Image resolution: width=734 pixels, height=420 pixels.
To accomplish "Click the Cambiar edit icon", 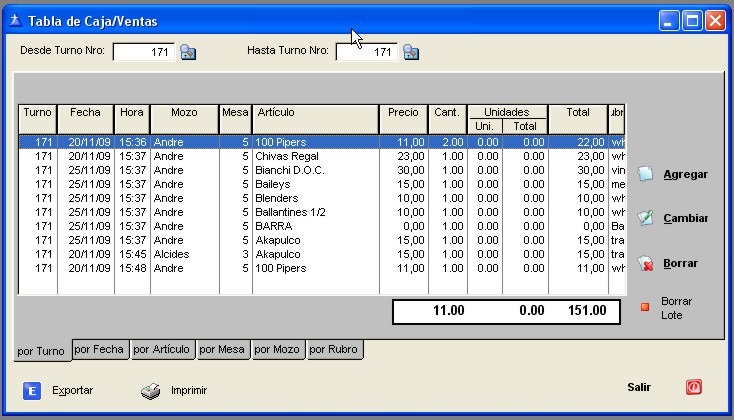I will pyautogui.click(x=646, y=218).
